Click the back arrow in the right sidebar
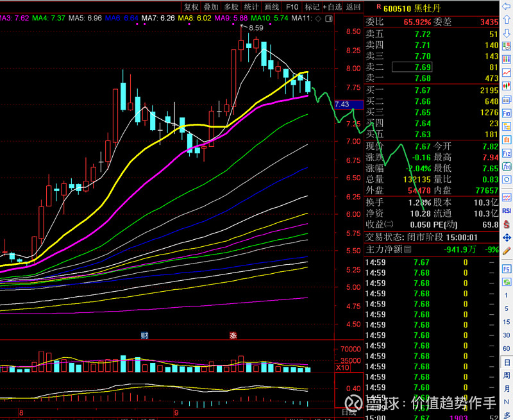Screen dimensions: 513x420 click(x=507, y=6)
